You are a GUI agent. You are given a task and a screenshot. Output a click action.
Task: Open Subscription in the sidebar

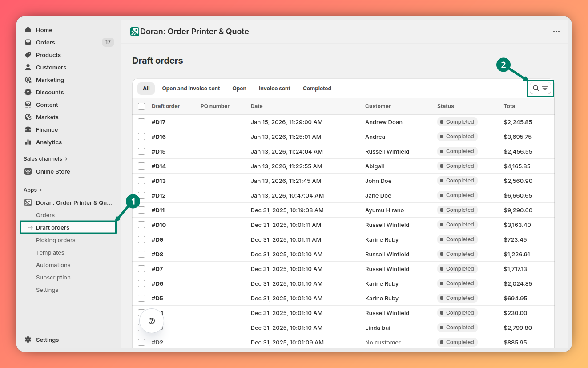tap(53, 277)
